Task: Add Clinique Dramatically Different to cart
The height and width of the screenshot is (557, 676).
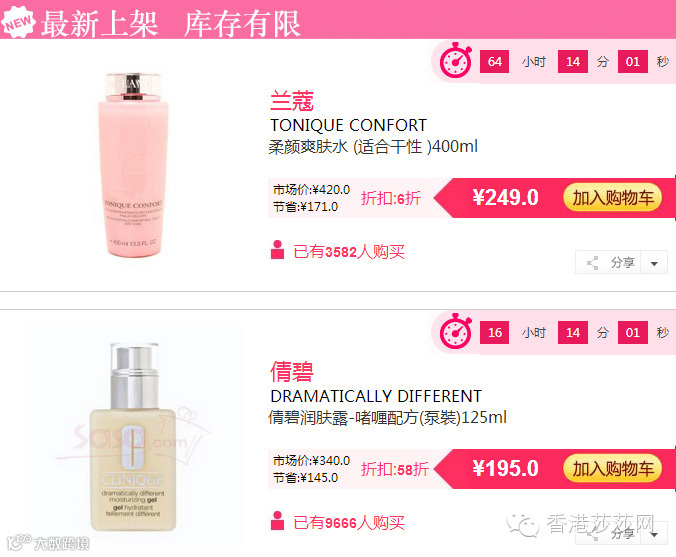Action: click(x=613, y=469)
